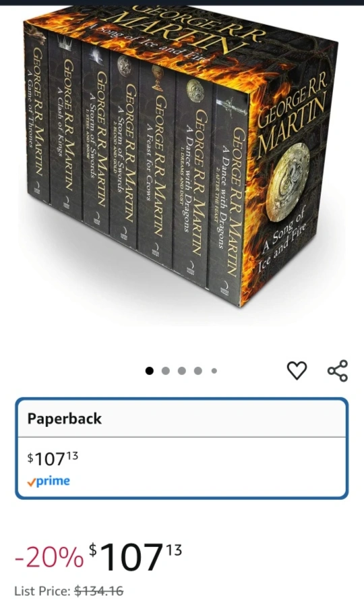364x601 pixels.
Task: Tap the struck-through List Price $134.16
Action: (x=98, y=591)
